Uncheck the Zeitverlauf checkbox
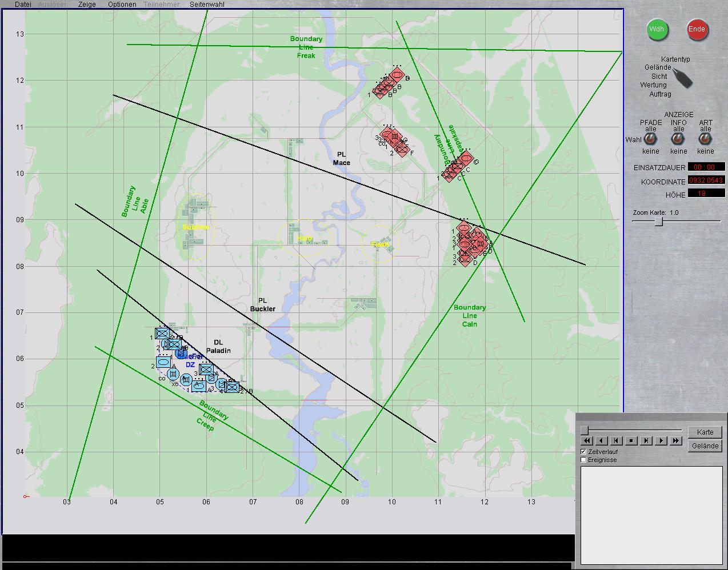Screen dimensions: 728x570 (x=583, y=452)
